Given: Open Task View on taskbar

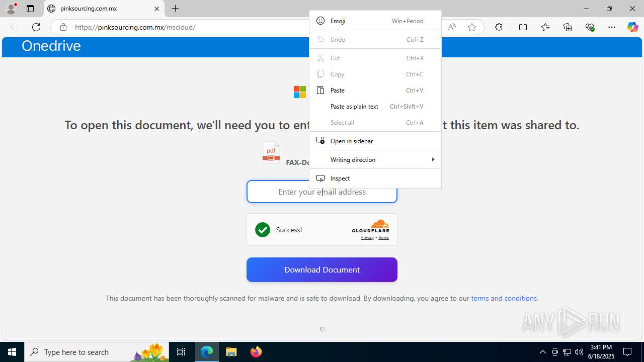Looking at the screenshot, I should click(x=181, y=352).
